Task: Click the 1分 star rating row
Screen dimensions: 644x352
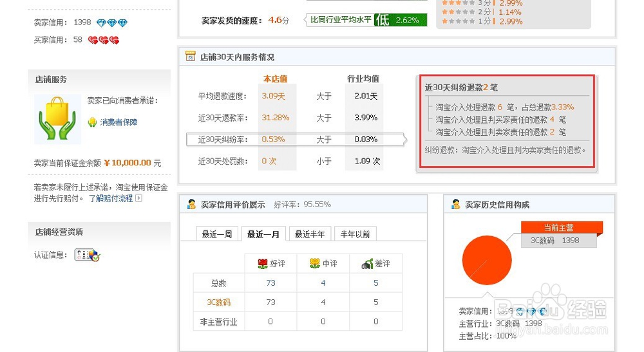Action: click(x=482, y=21)
